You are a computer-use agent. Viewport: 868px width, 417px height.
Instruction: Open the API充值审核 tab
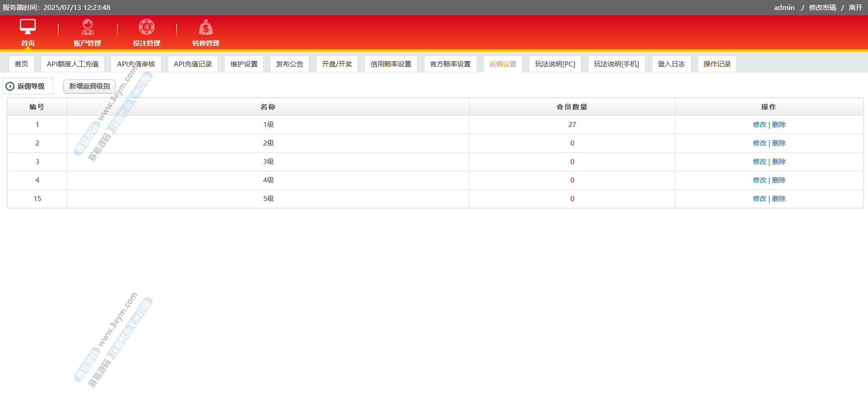click(x=136, y=64)
